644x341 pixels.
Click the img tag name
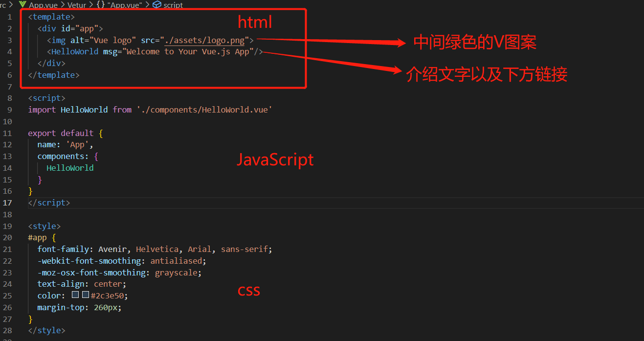coord(59,40)
